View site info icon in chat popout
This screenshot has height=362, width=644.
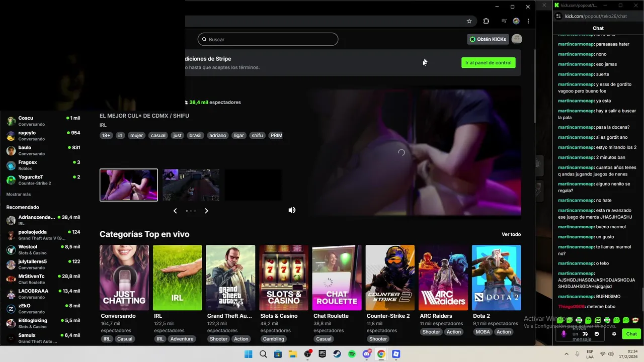tap(558, 16)
